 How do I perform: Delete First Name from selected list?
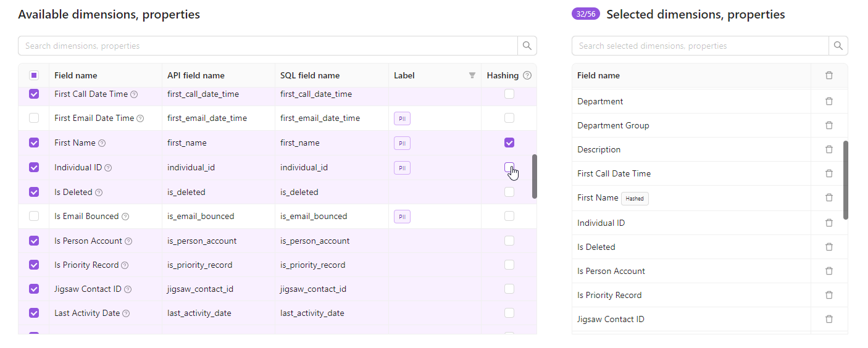(828, 198)
